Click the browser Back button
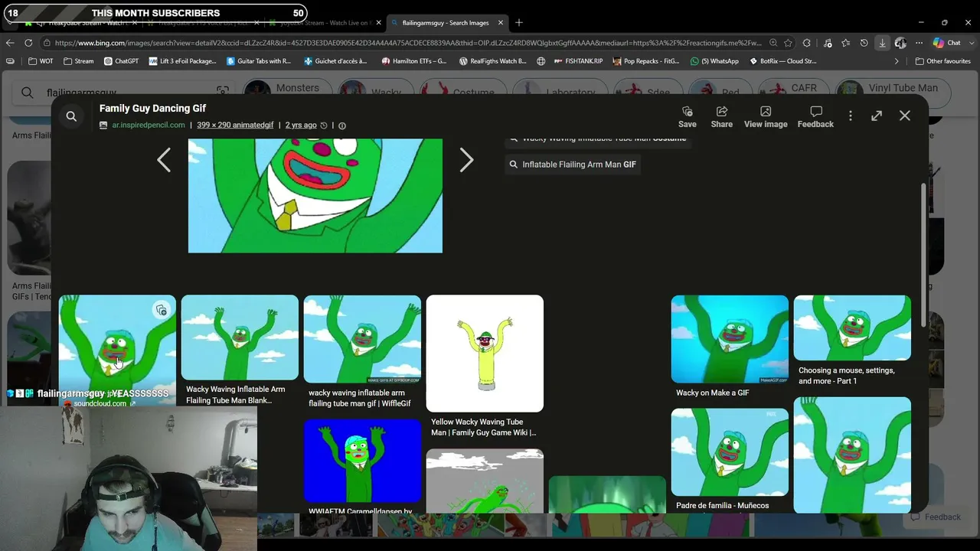The image size is (980, 551). pyautogui.click(x=10, y=43)
